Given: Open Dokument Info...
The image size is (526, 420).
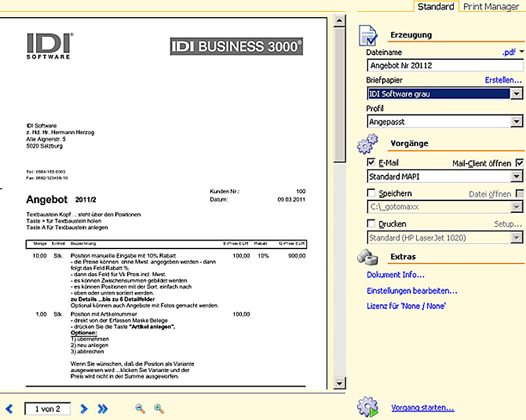Looking at the screenshot, I should [x=396, y=275].
